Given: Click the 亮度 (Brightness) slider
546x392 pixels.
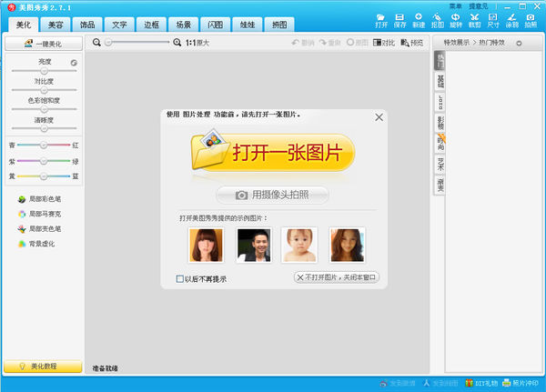Looking at the screenshot, I should click(x=45, y=70).
